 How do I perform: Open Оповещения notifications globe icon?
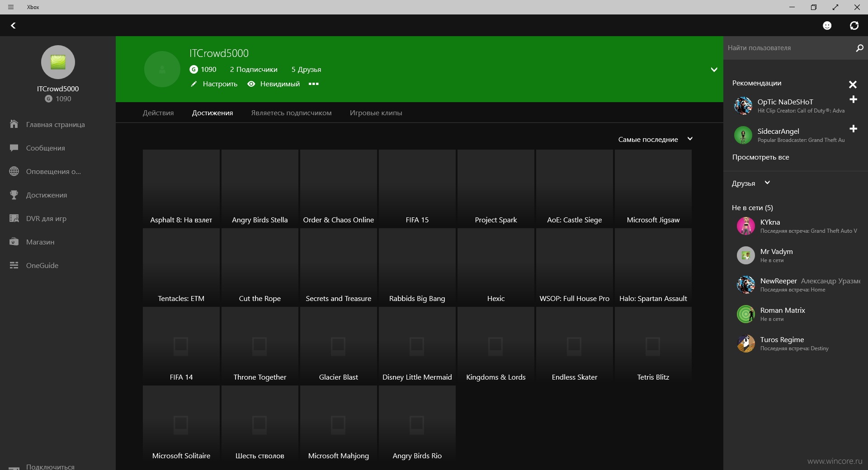tap(14, 171)
